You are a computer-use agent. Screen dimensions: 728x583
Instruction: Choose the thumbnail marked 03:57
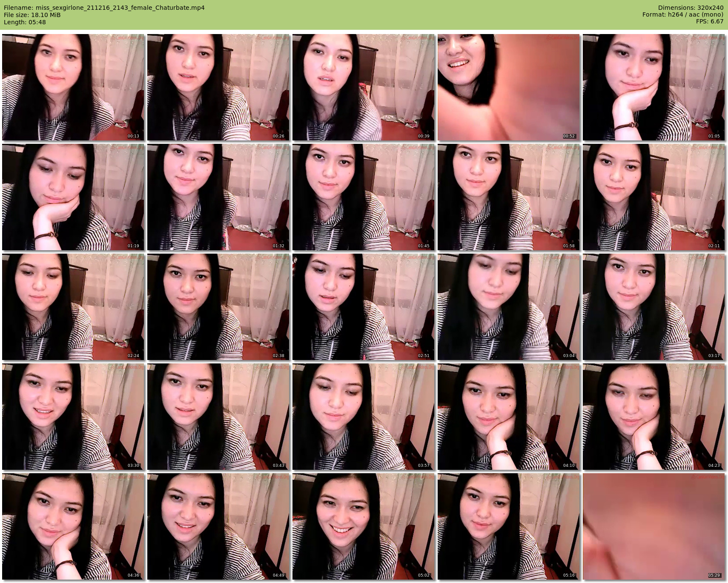pos(364,417)
